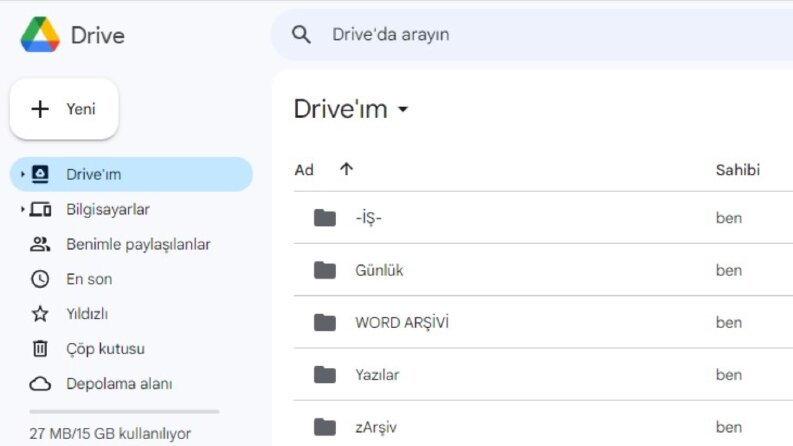Image resolution: width=793 pixels, height=446 pixels.
Task: Open Benimle paylaşılanlar
Action: [138, 244]
